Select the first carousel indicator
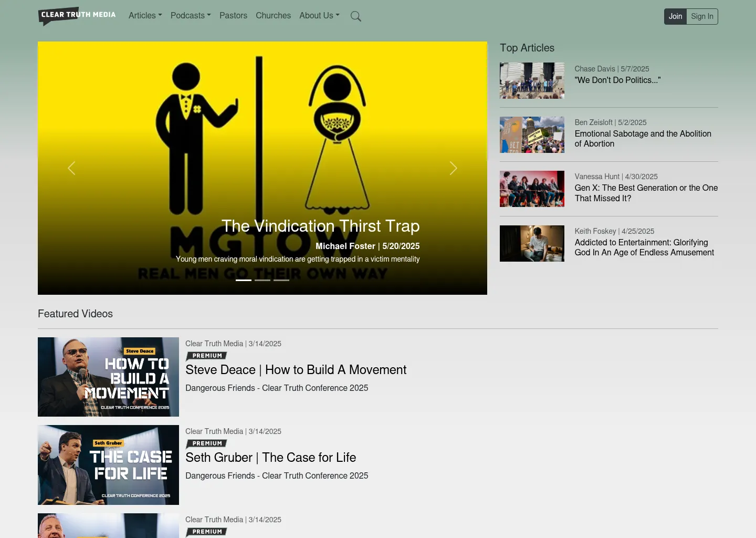The width and height of the screenshot is (756, 538). pyautogui.click(x=244, y=280)
